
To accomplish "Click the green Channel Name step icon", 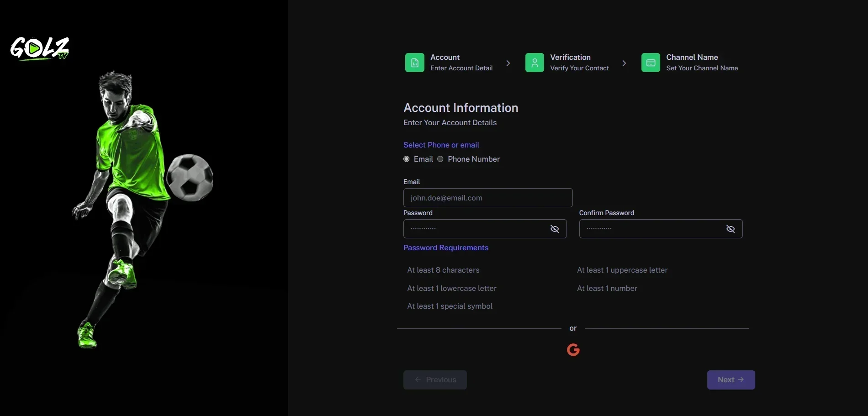I will [x=651, y=63].
